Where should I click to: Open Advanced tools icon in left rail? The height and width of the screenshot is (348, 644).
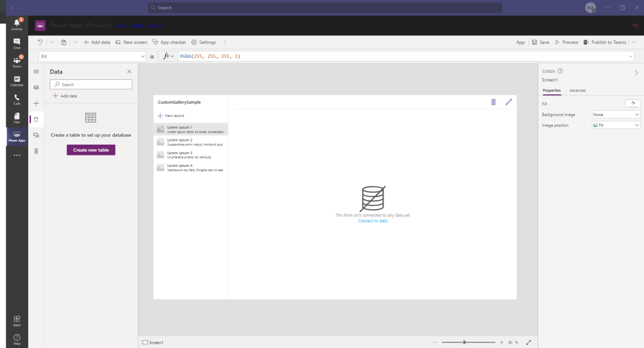pos(36,151)
